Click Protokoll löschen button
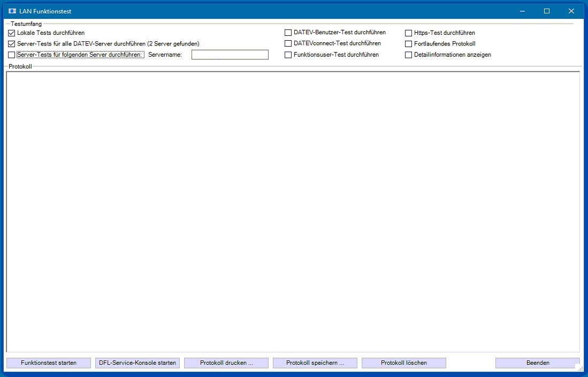Screen dimensions: 588x377 click(404, 363)
